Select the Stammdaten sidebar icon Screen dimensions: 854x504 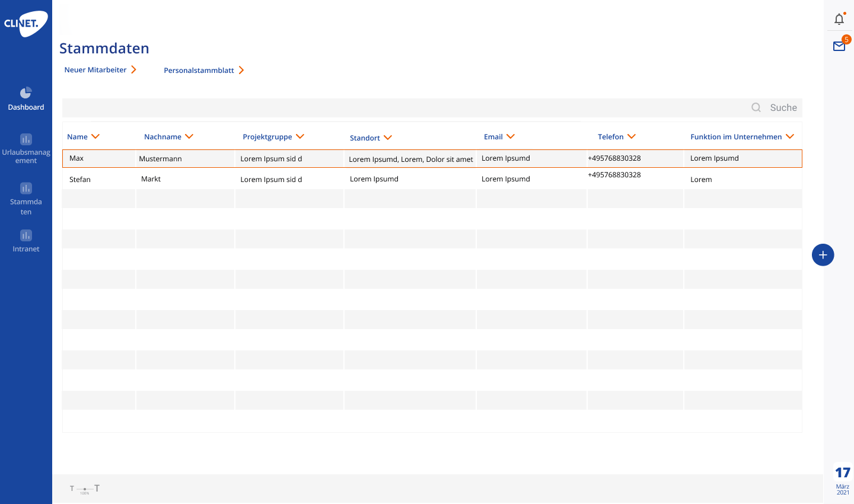coord(26,189)
